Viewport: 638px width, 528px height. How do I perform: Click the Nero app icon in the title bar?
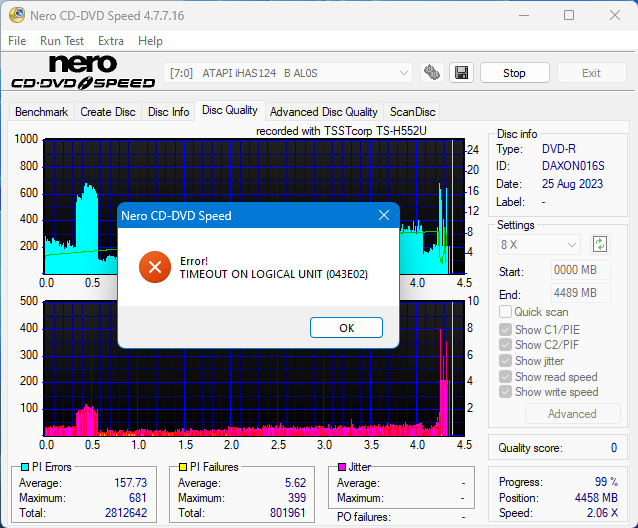point(17,15)
